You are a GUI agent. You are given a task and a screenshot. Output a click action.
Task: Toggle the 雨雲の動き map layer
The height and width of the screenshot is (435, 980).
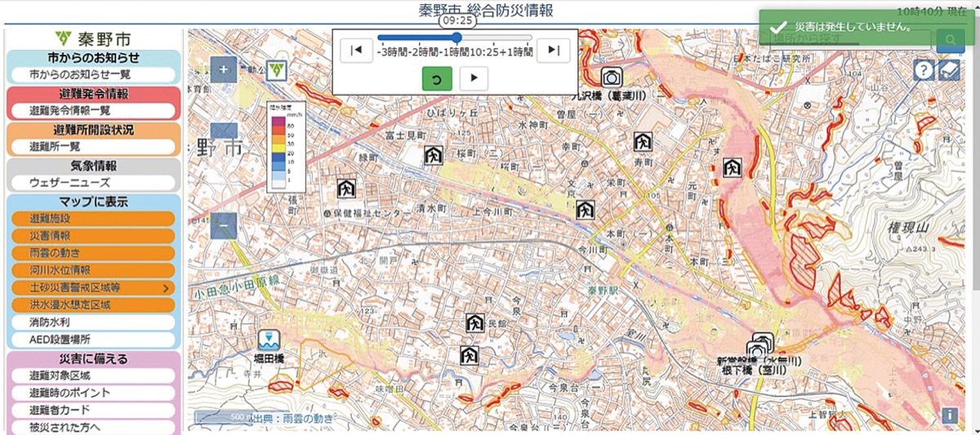pyautogui.click(x=92, y=253)
